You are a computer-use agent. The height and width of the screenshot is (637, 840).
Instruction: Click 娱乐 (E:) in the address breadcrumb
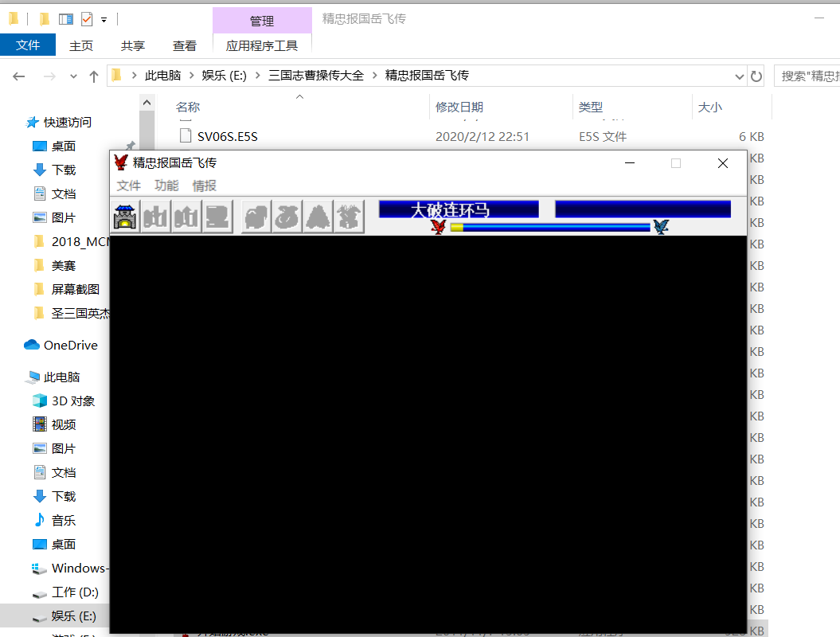pos(224,76)
